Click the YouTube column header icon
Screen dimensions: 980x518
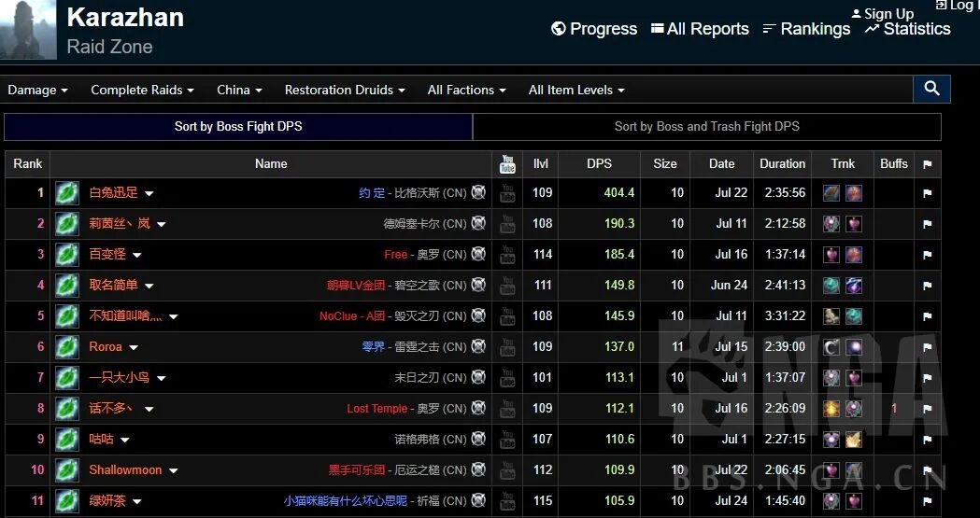pyautogui.click(x=507, y=164)
